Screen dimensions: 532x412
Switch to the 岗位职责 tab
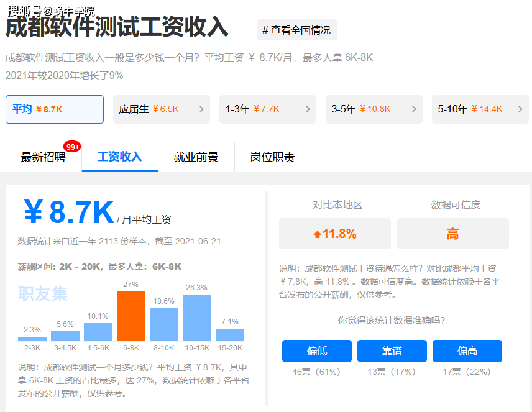coord(272,157)
